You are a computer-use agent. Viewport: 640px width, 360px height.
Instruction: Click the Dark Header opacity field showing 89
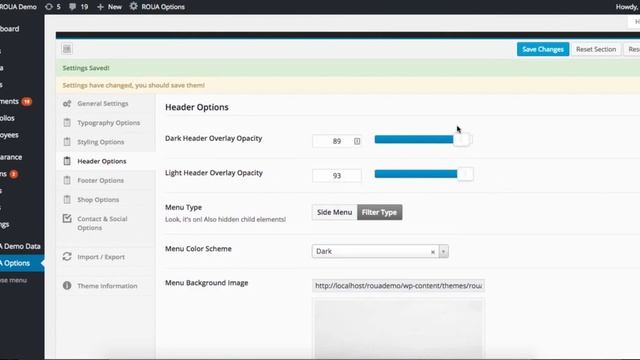click(337, 141)
